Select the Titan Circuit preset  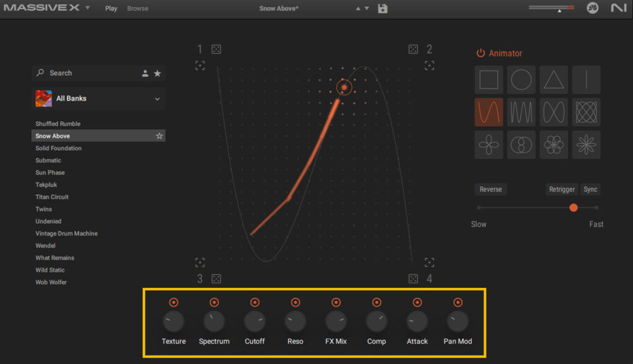(52, 197)
